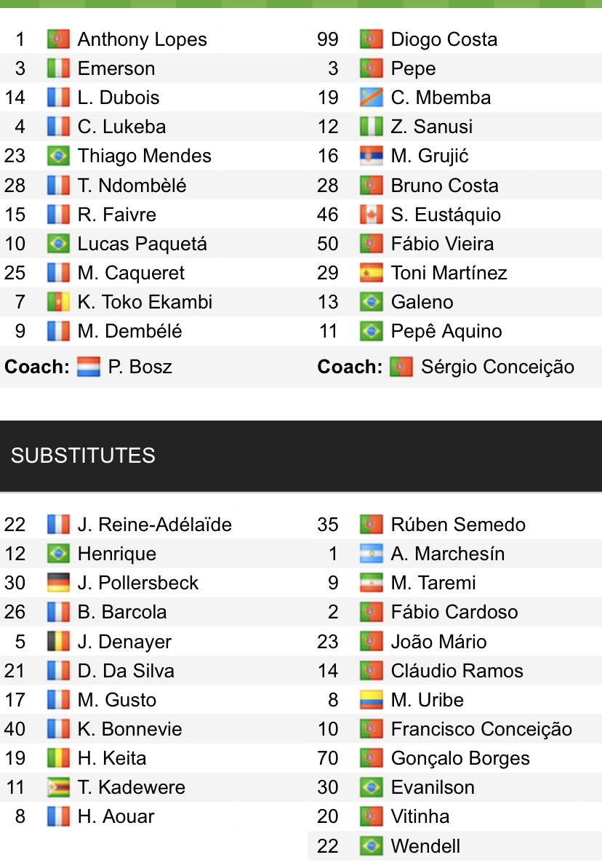Open Lucas Paquetá's player profile
The image size is (602, 868).
click(x=142, y=244)
